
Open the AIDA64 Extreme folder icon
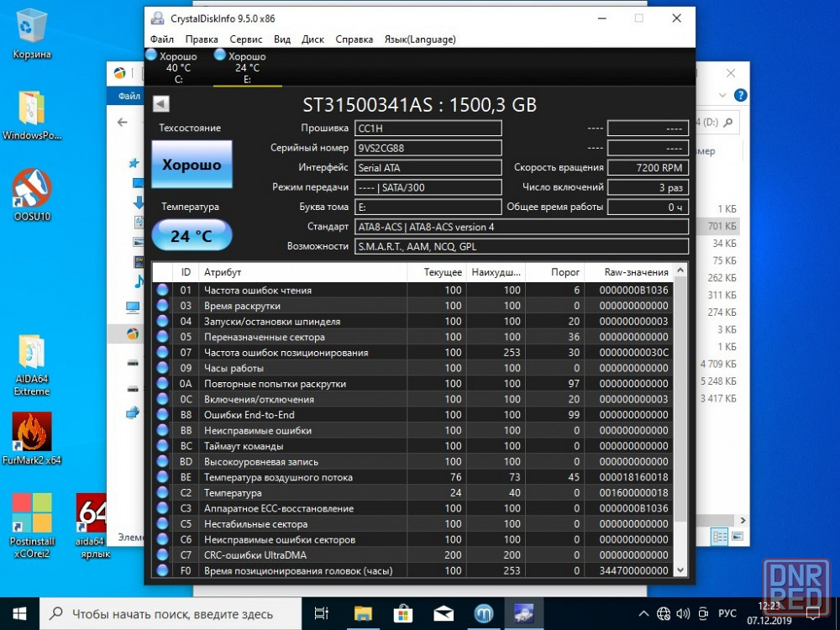coord(32,365)
